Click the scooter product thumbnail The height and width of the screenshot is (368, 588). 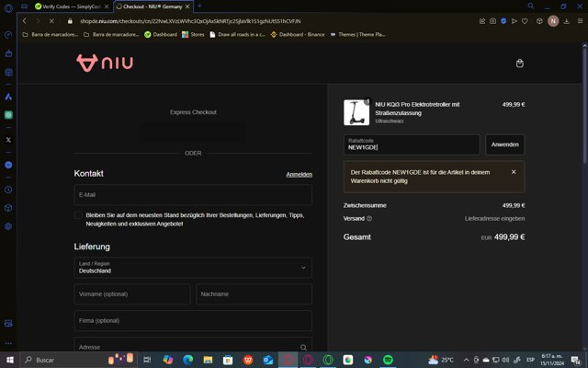(356, 112)
